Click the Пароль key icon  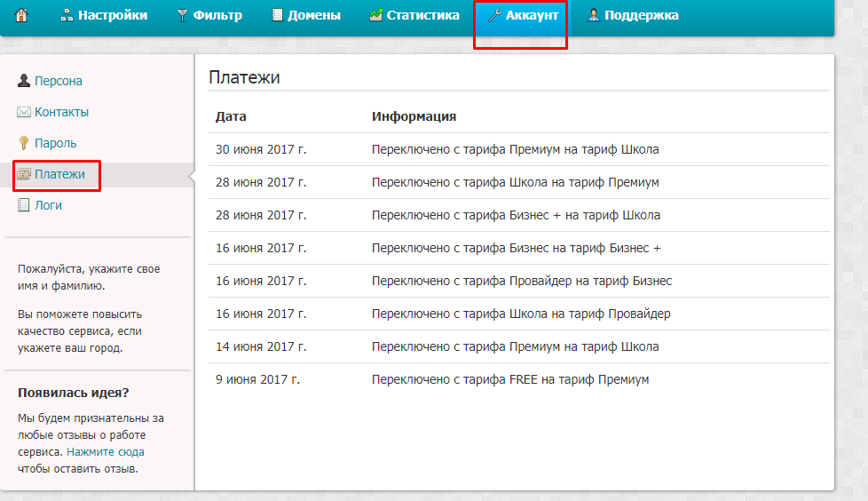click(x=24, y=143)
